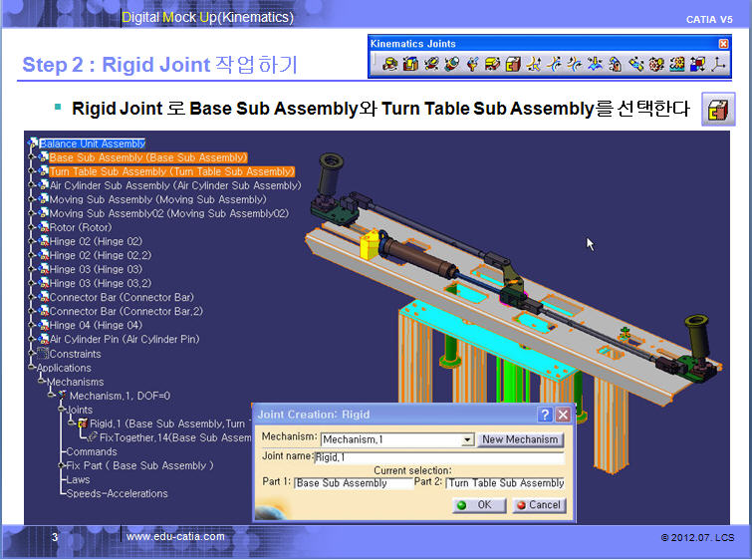Image resolution: width=752 pixels, height=560 pixels.
Task: Click the Cylindrical Joint toolbar icon
Action: coord(431,65)
